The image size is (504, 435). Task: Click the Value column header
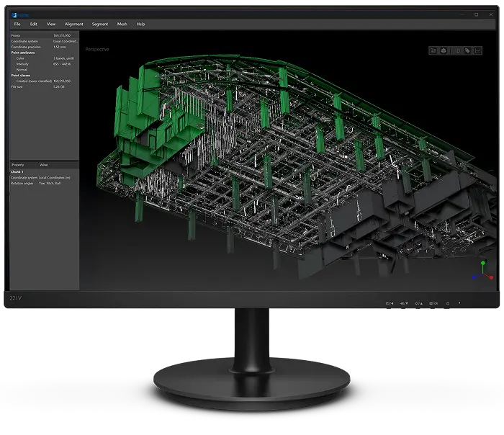coord(43,165)
